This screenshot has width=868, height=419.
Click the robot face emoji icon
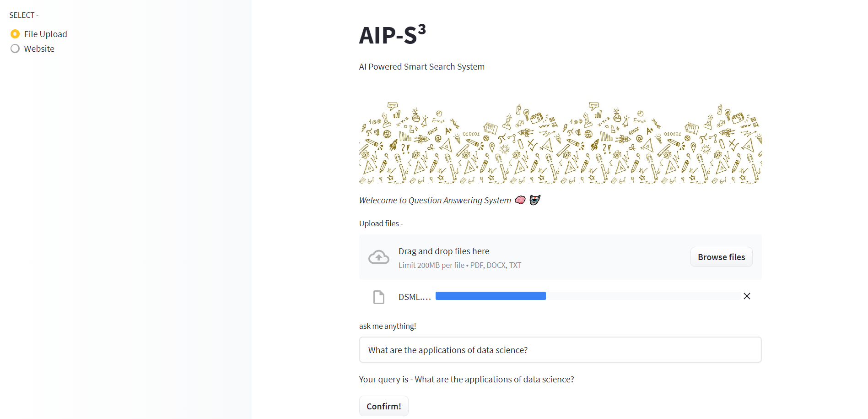pyautogui.click(x=535, y=200)
